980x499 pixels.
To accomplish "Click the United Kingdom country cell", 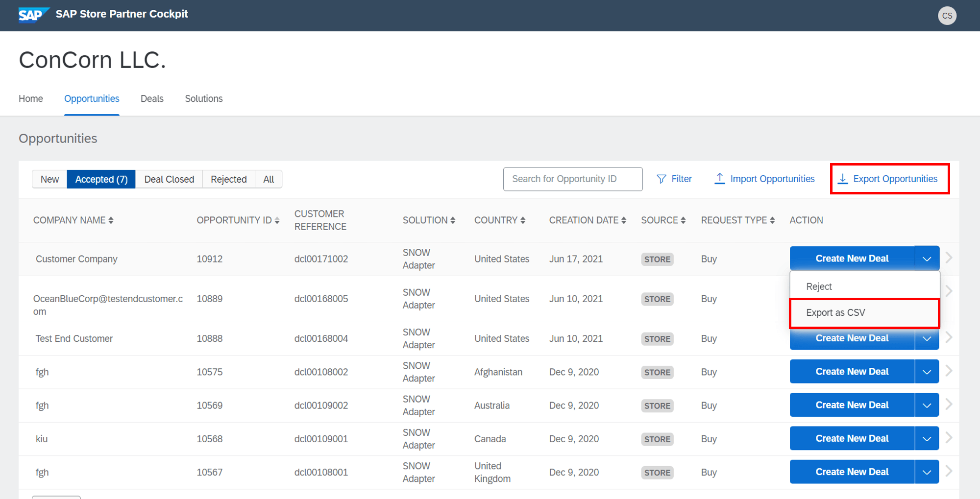I will click(492, 472).
